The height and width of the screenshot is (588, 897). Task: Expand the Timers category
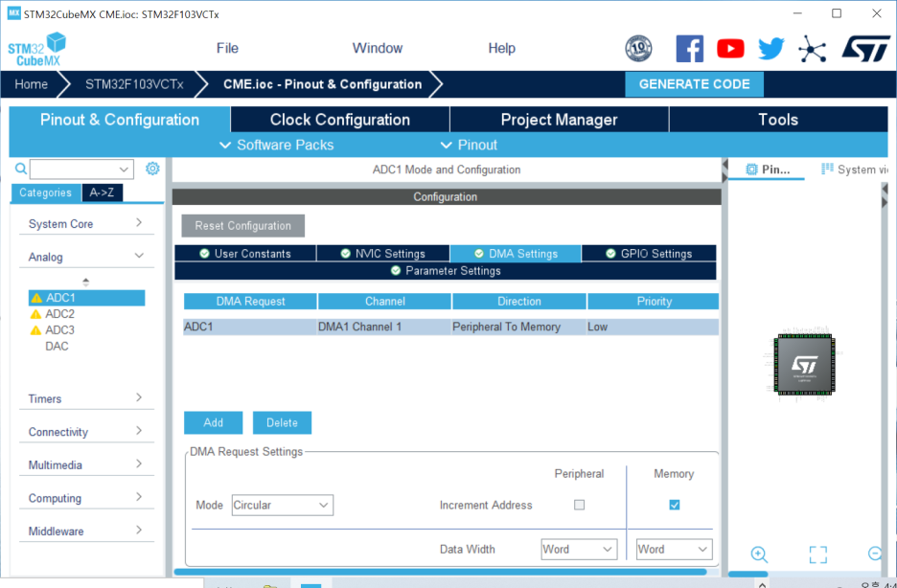(x=86, y=398)
